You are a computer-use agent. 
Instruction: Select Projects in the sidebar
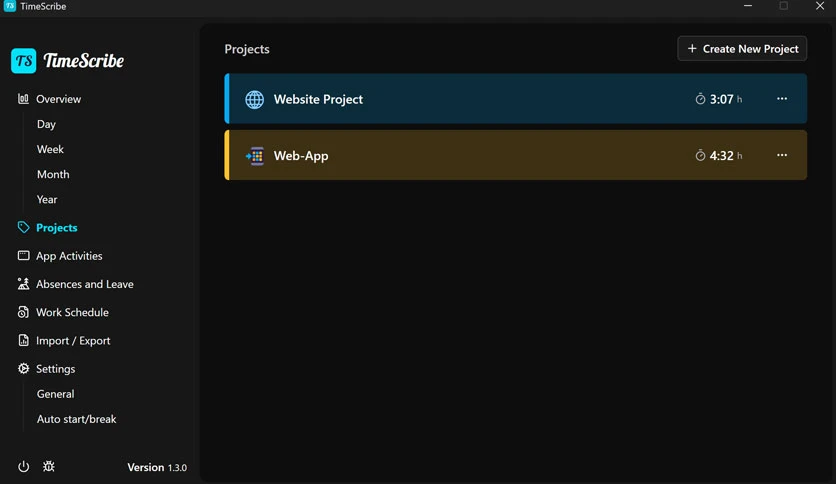[57, 227]
